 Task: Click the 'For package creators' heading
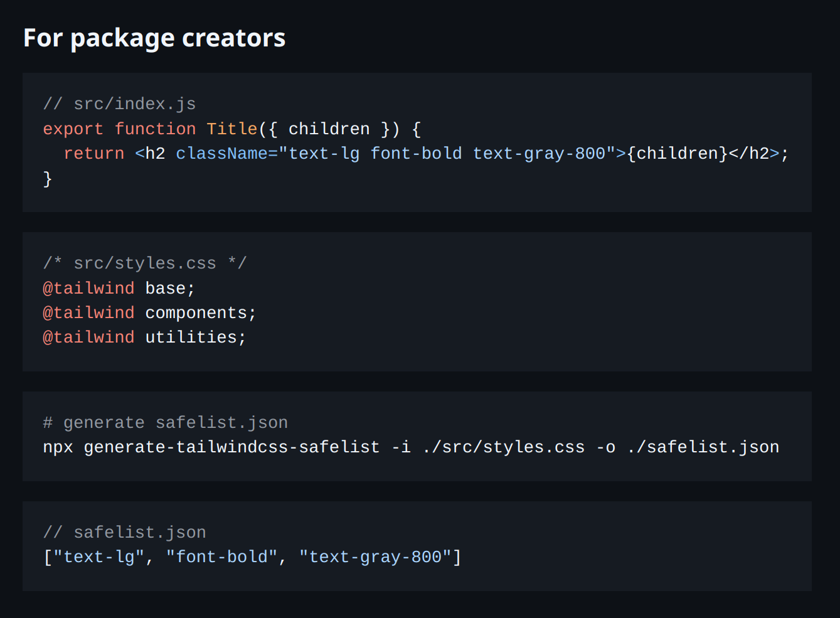point(154,38)
